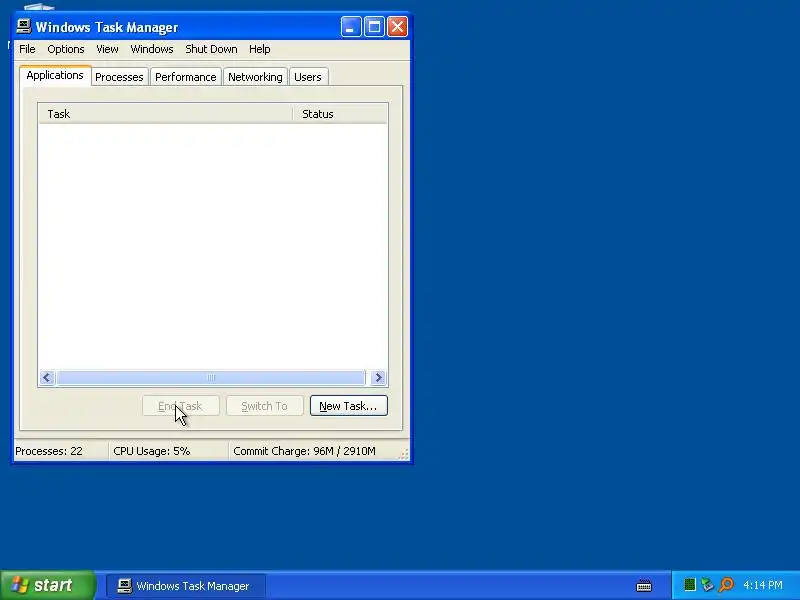Image resolution: width=800 pixels, height=600 pixels.
Task: Click the End Task button
Action: (x=181, y=406)
